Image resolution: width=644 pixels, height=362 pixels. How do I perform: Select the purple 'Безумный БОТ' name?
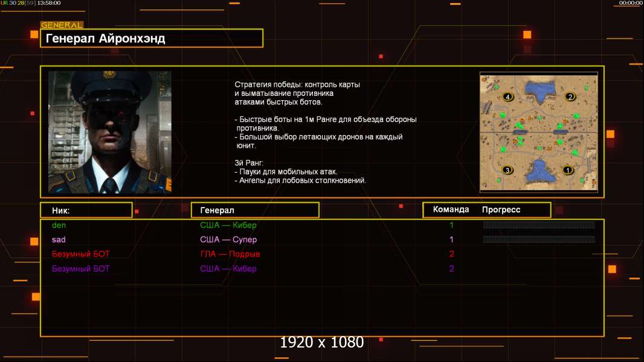(80, 268)
